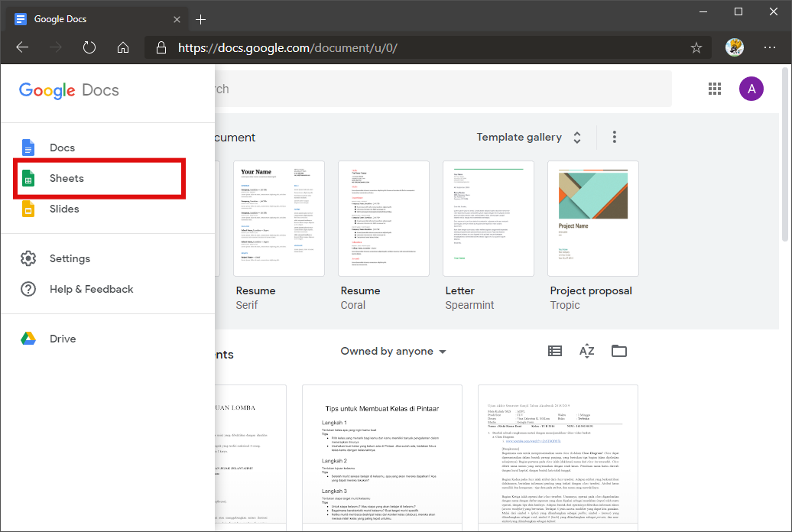Click the page vertical scrollbar
792x532 pixels.
(x=785, y=154)
